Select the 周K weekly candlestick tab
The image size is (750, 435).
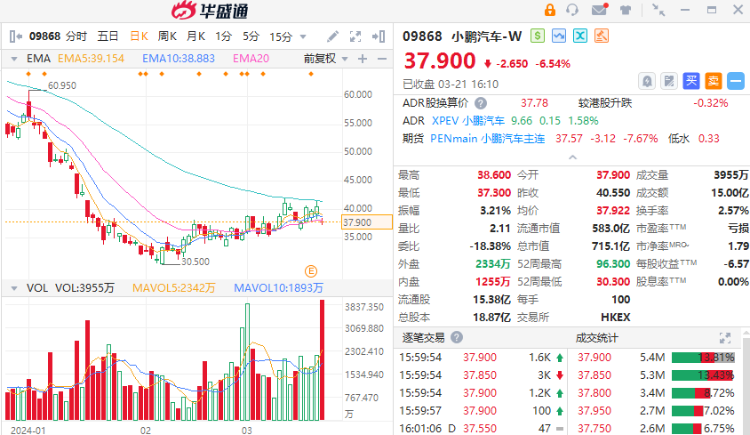point(167,36)
